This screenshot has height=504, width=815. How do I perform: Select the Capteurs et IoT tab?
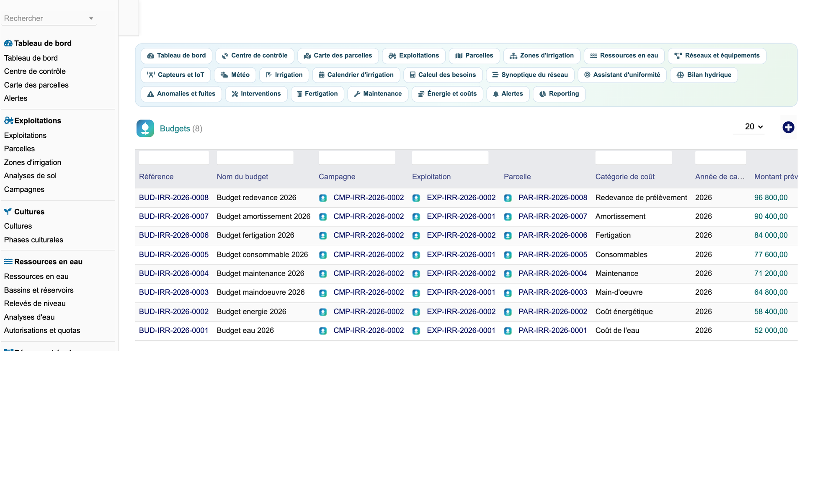175,75
